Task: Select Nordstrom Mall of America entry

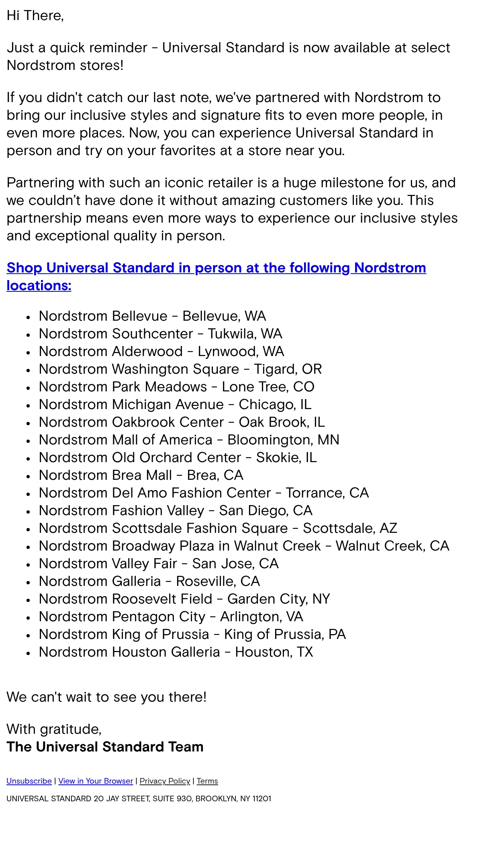Action: pos(189,440)
